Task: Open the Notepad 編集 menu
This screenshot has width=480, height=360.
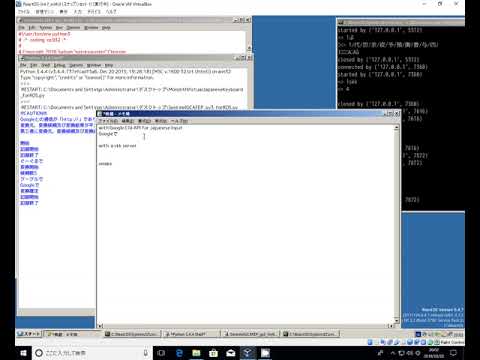Action: (x=127, y=121)
